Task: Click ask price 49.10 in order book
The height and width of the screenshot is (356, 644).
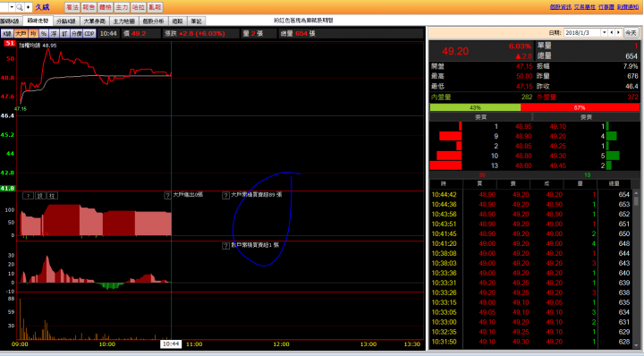Action: [558, 126]
